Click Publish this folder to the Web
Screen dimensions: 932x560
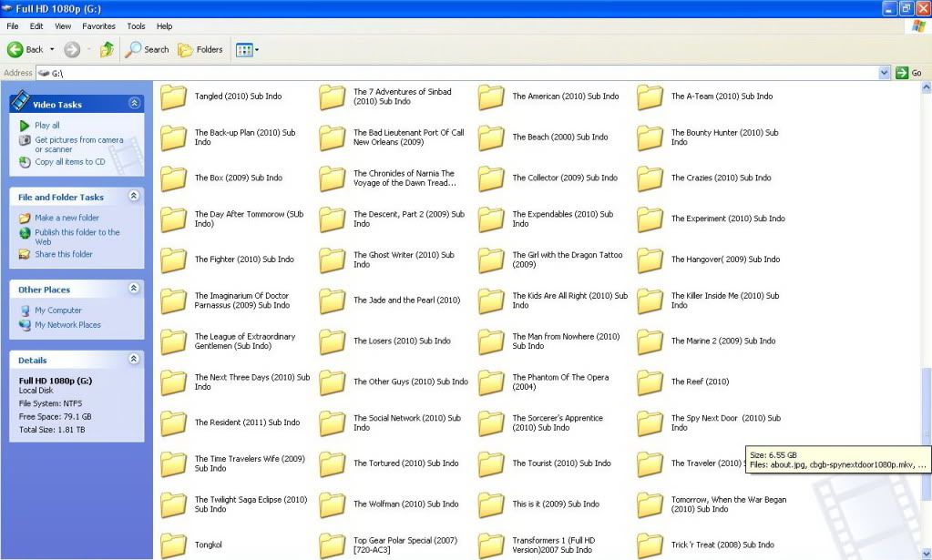point(77,237)
